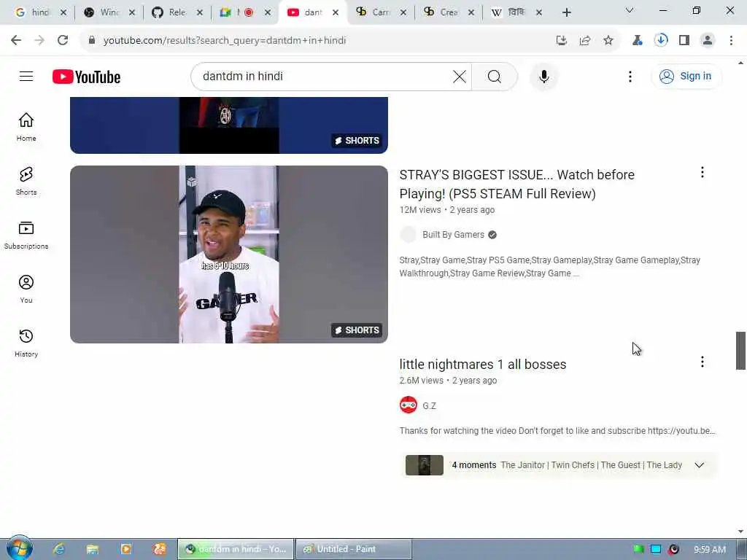Open more options for little nightmares video
This screenshot has height=560, width=747.
pos(702,362)
